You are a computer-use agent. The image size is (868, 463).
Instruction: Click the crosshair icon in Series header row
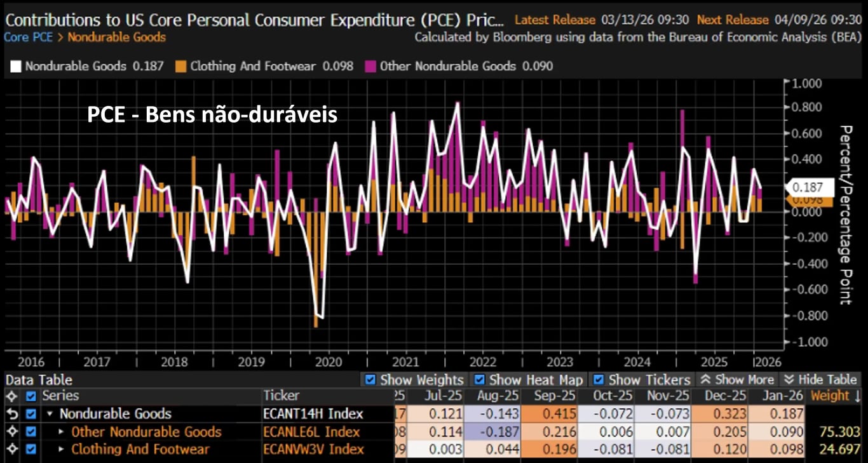11,396
